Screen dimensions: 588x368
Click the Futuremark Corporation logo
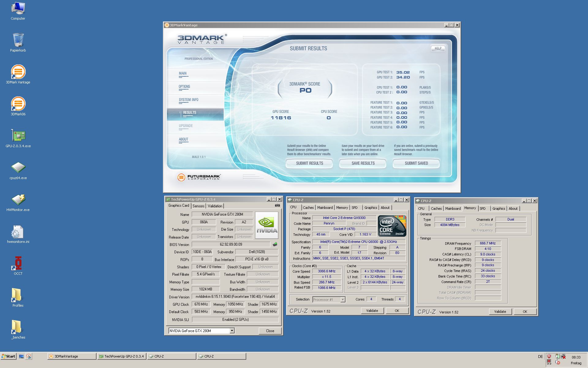(x=199, y=177)
